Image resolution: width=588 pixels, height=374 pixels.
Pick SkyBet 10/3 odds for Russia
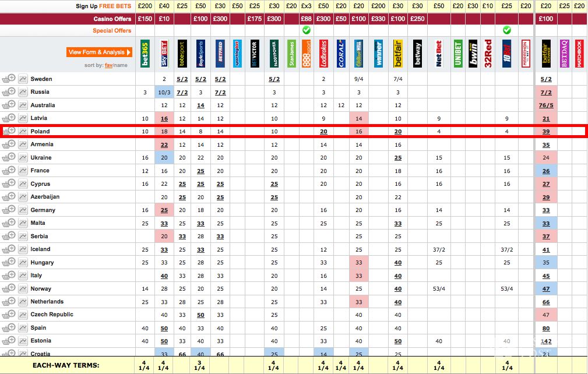pos(164,92)
